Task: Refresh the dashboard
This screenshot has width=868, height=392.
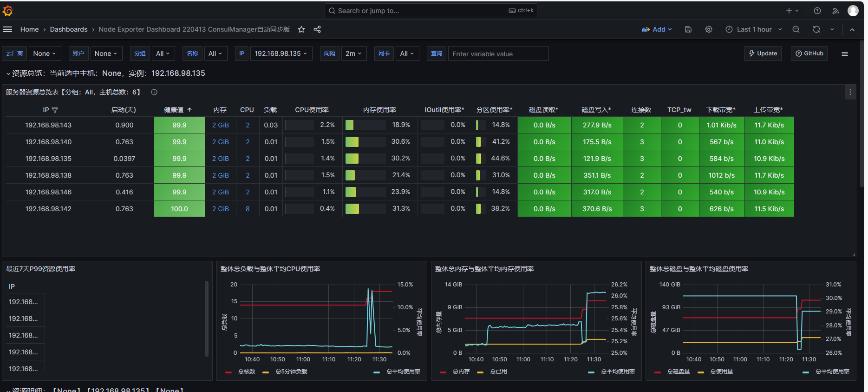Action: tap(816, 29)
